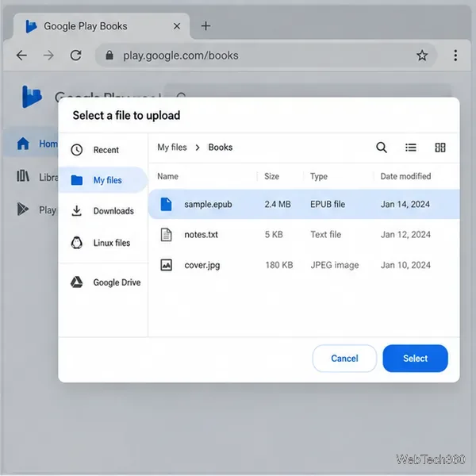
Task: Open Google Drive in dialog sidebar
Action: (x=102, y=282)
